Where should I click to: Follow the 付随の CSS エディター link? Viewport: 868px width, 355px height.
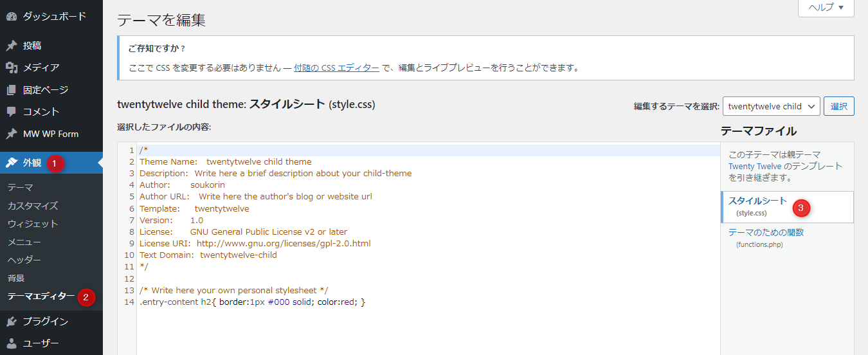click(x=336, y=67)
